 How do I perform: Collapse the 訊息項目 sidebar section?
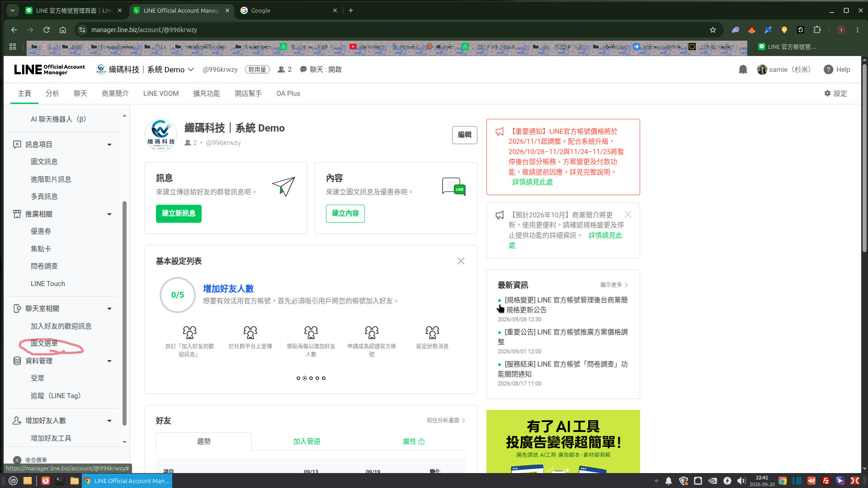point(109,145)
